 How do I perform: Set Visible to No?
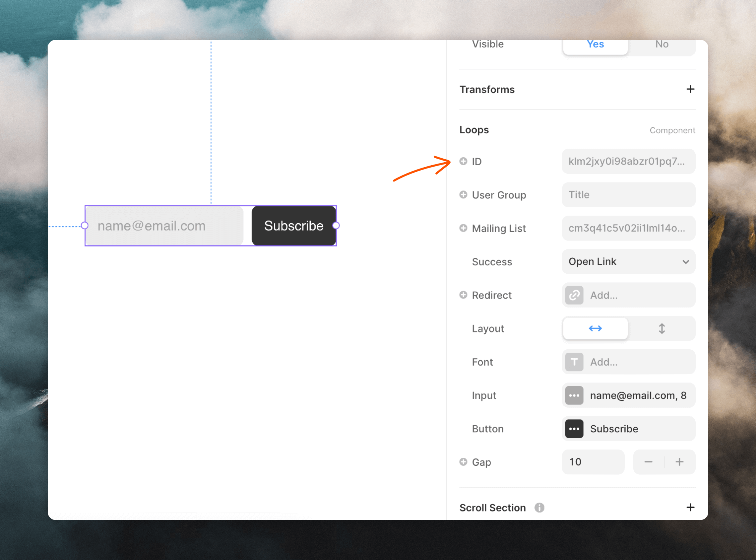[661, 44]
